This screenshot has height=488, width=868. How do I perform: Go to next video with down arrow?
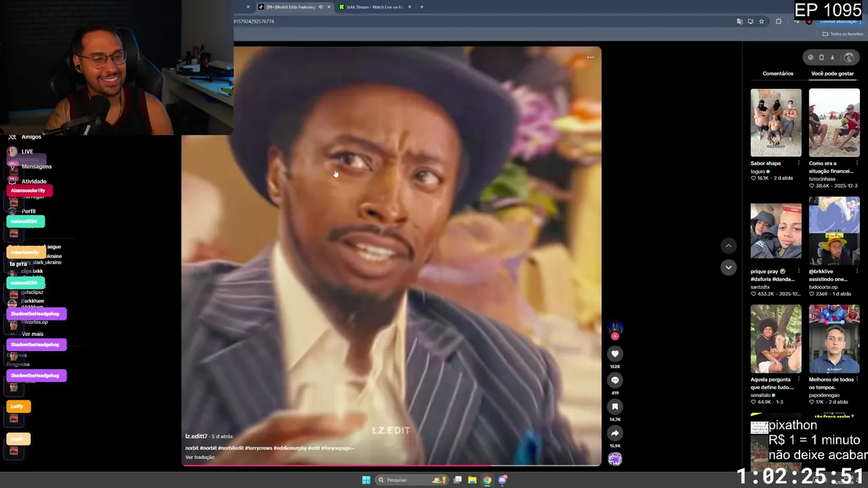(x=728, y=268)
